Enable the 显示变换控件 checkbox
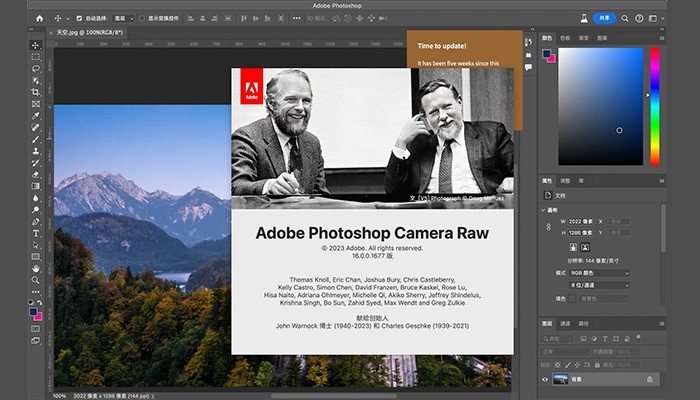 click(x=142, y=18)
